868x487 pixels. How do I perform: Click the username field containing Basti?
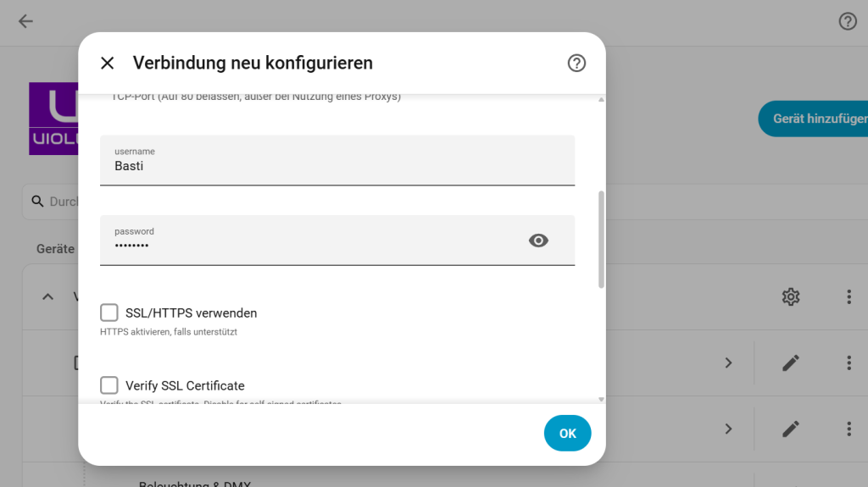(337, 160)
